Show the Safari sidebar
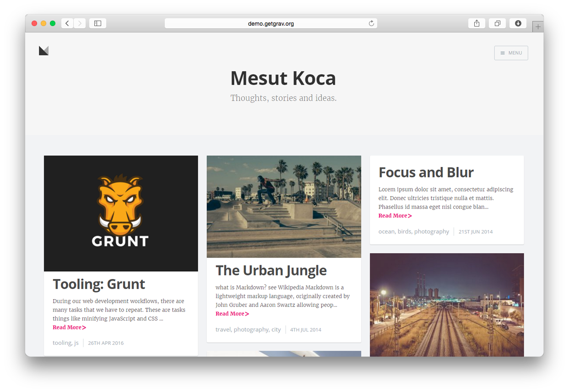This screenshot has width=569, height=392. click(x=98, y=23)
